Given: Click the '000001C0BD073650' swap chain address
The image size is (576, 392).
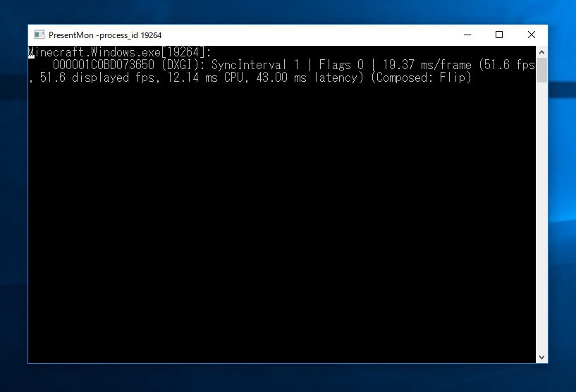Looking at the screenshot, I should click(x=104, y=65).
